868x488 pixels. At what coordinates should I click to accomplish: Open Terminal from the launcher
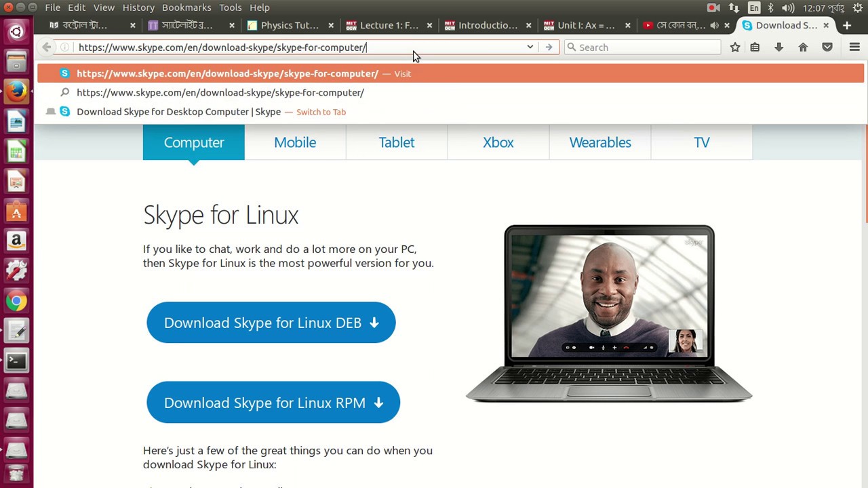(16, 361)
